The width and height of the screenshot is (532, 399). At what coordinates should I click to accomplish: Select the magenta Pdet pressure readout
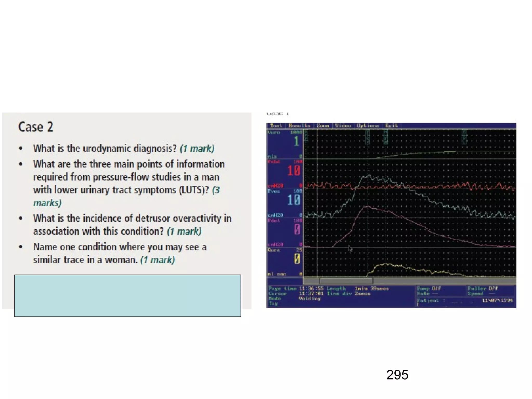tap(297, 229)
